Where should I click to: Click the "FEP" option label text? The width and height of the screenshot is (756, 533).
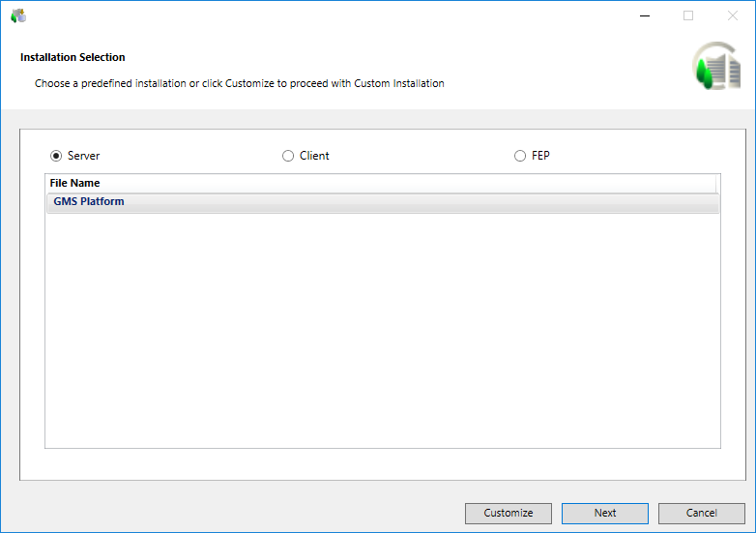540,156
